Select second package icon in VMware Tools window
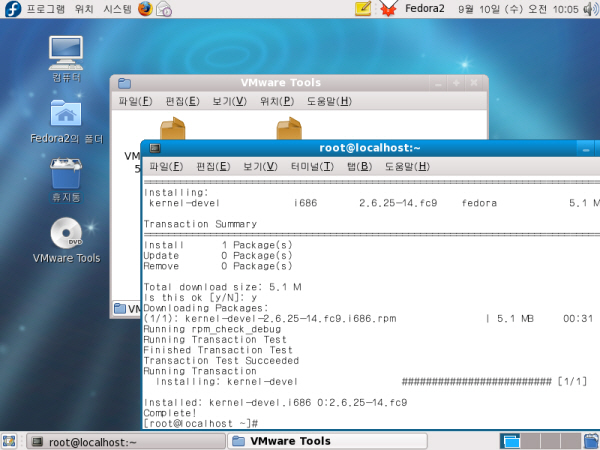This screenshot has width=600, height=450. [x=289, y=128]
